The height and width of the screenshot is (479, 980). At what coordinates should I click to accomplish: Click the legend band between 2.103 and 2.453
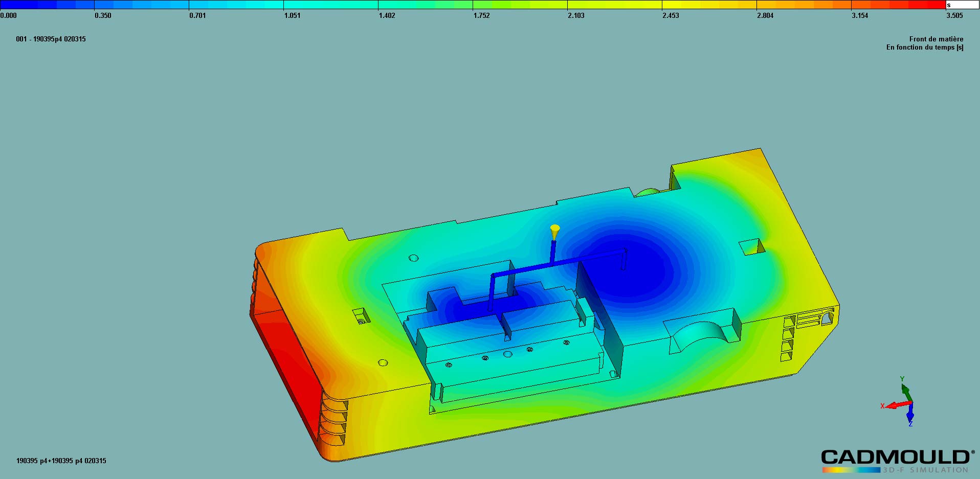pos(615,5)
